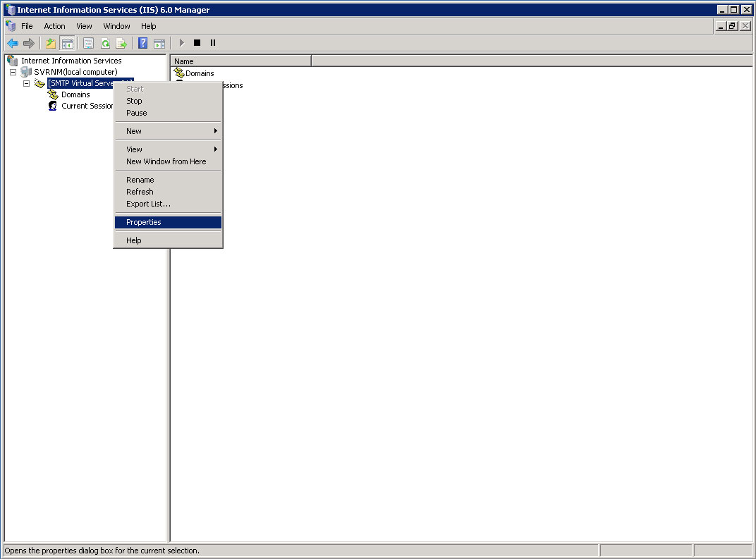
Task: Select SVRNM(local computer) in the tree
Action: coord(75,72)
